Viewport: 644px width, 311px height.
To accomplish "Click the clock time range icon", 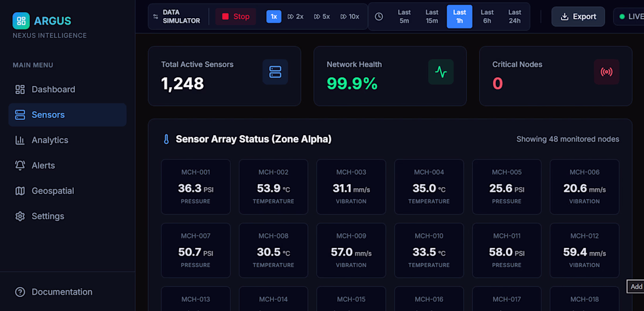I will pyautogui.click(x=379, y=16).
